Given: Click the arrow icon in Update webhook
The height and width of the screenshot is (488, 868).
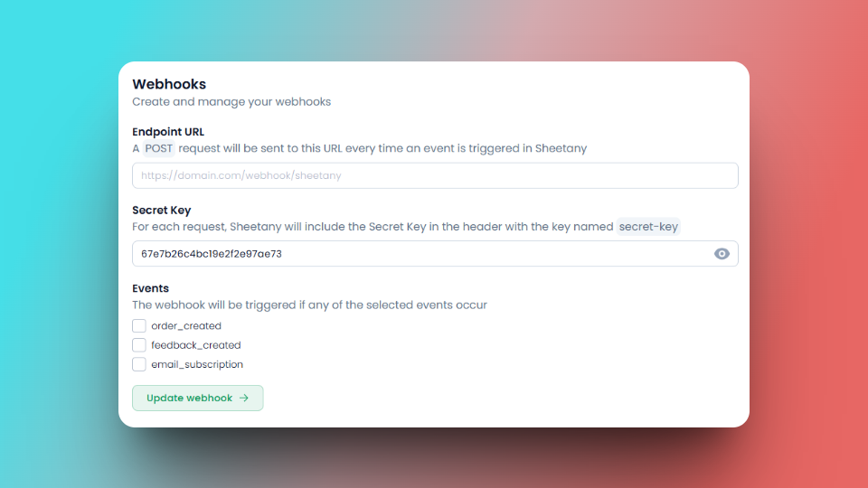Looking at the screenshot, I should (x=244, y=398).
